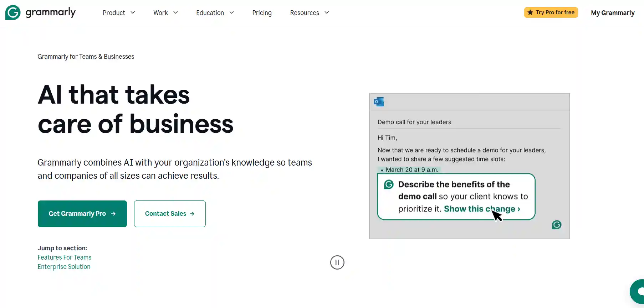Select the Outlook icon in the demo window

[x=379, y=101]
